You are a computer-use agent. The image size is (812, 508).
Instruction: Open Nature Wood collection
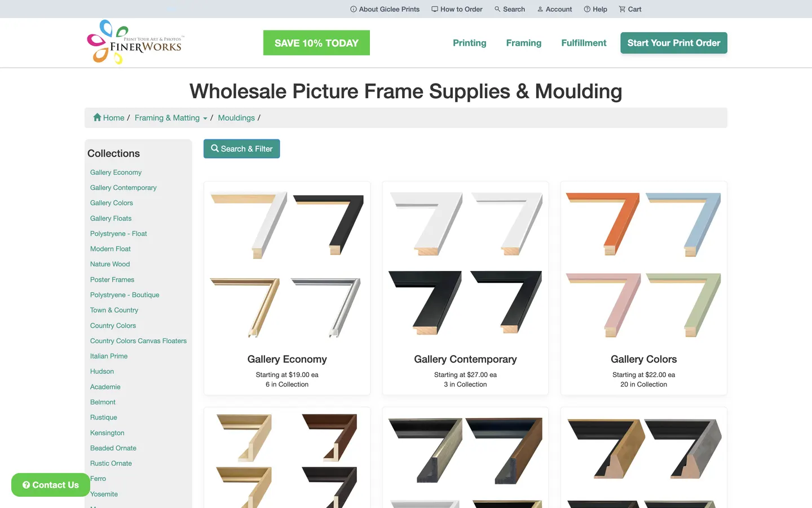coord(110,264)
